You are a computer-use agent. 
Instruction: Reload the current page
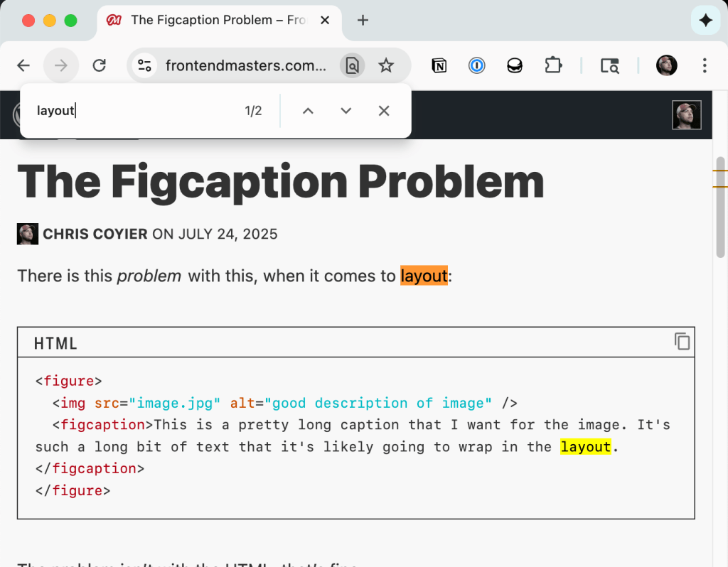[x=100, y=66]
